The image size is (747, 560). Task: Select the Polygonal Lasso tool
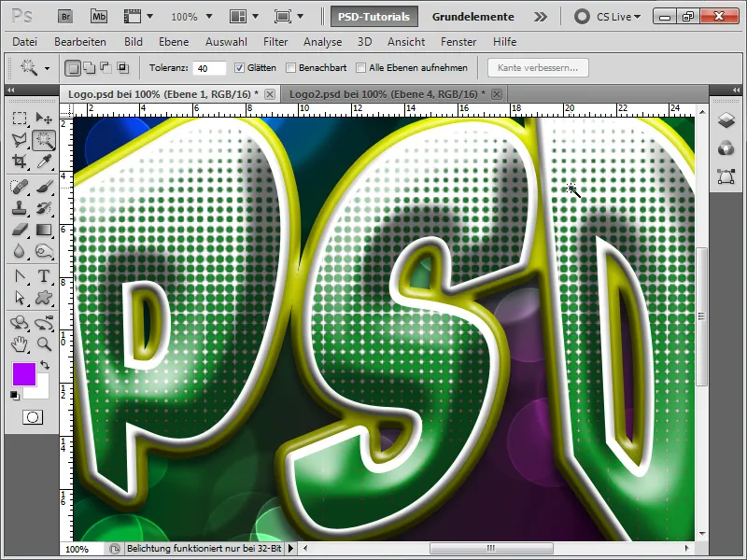pyautogui.click(x=19, y=140)
